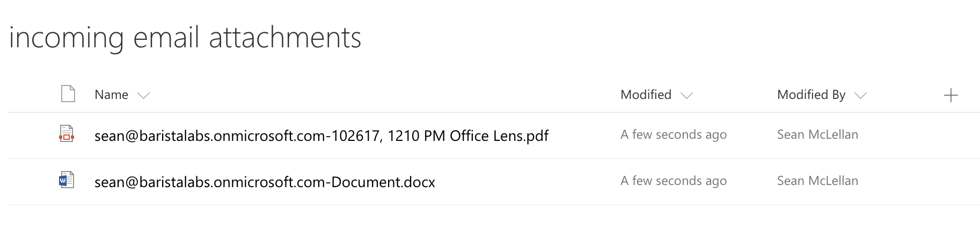Viewport: 980px width, 228px height.
Task: Expand the Modified column chevron
Action: tap(686, 96)
